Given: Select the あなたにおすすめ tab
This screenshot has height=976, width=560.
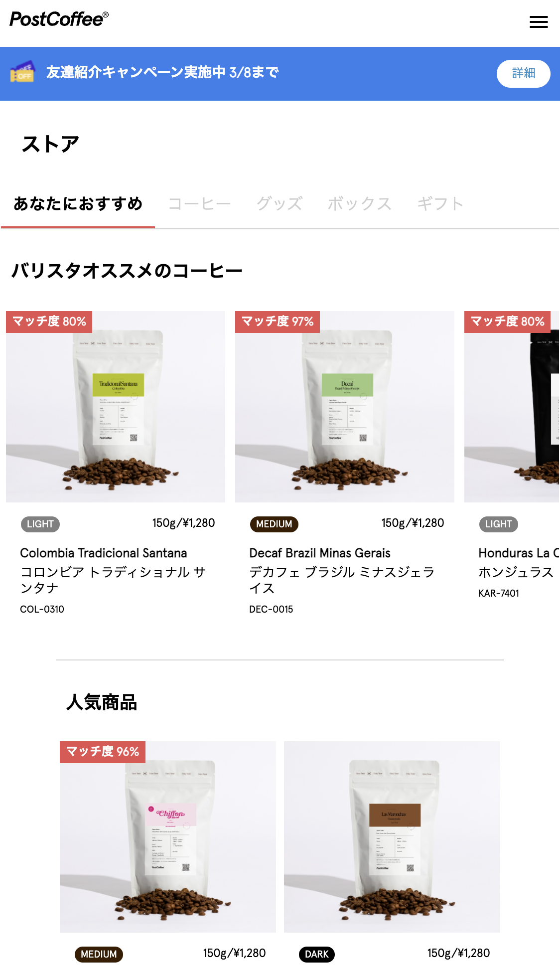Looking at the screenshot, I should pos(78,203).
